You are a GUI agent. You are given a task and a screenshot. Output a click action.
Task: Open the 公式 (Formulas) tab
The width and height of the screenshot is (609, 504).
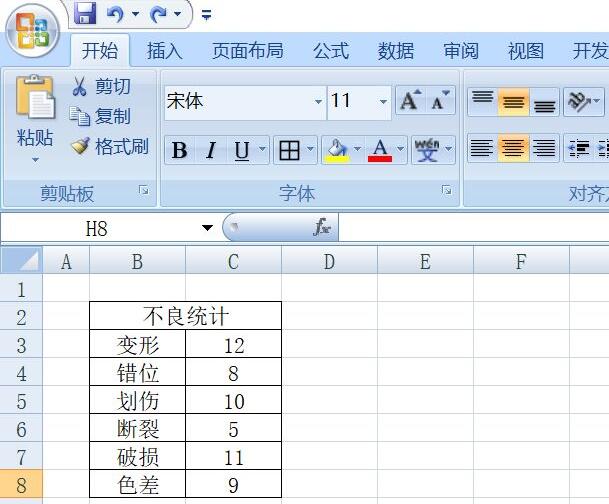click(331, 51)
